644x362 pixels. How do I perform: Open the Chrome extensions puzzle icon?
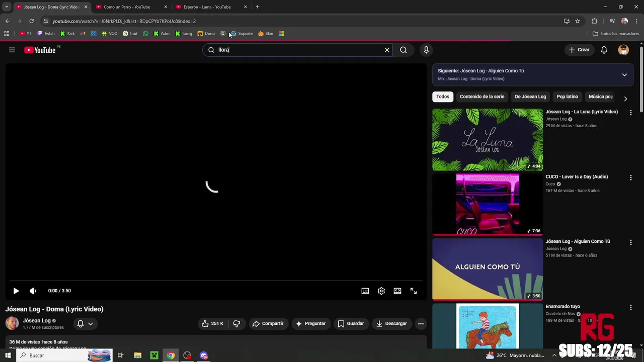pyautogui.click(x=594, y=21)
